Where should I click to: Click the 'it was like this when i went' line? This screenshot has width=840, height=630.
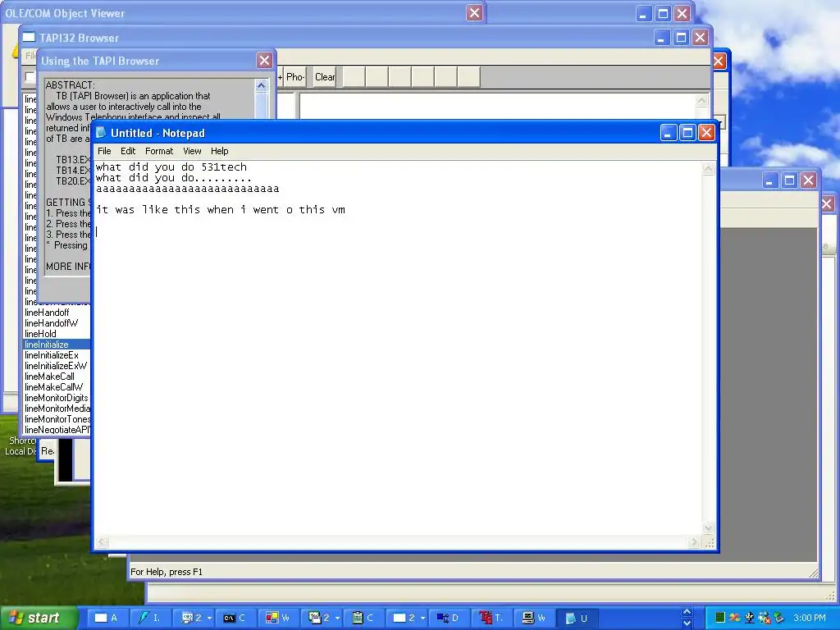coord(220,209)
